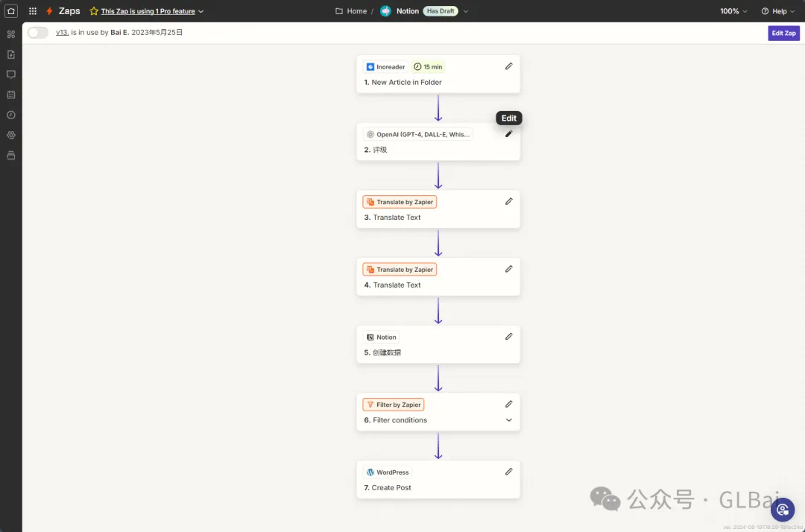Click the Notion zap title in header
805x532 pixels.
(408, 10)
